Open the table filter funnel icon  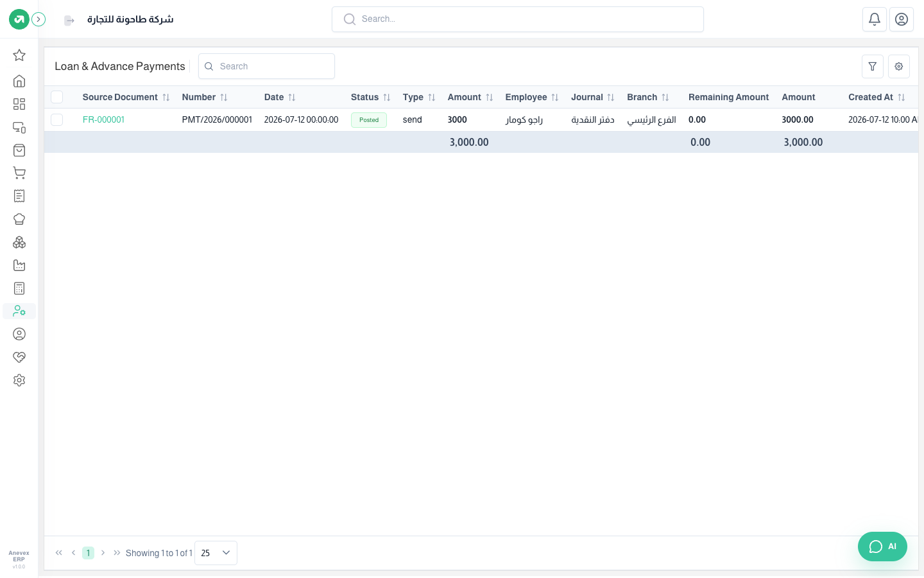point(873,66)
